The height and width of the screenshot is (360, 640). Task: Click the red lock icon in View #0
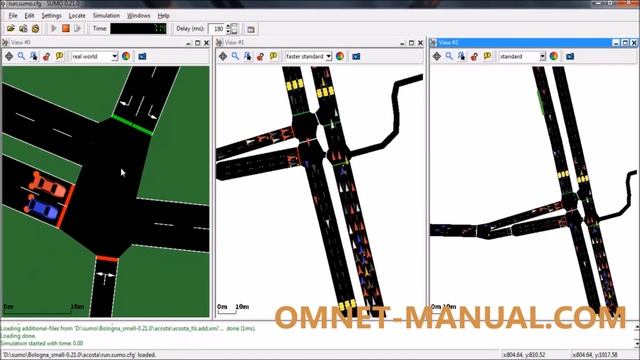pos(47,56)
